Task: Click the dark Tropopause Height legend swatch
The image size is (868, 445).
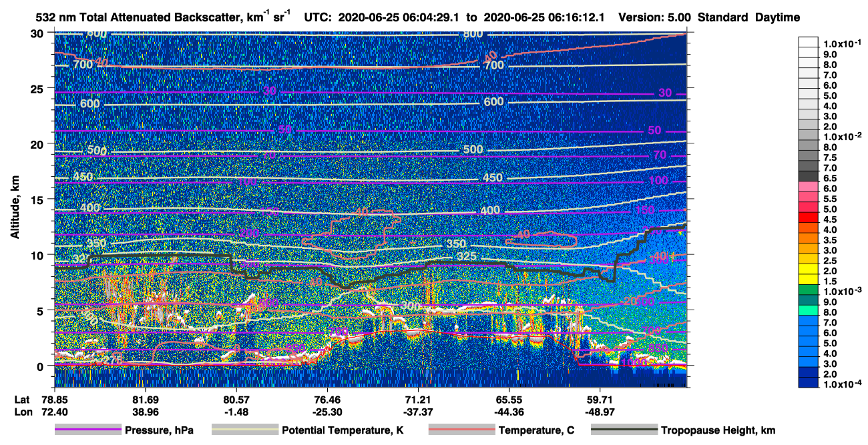Action: 623,430
